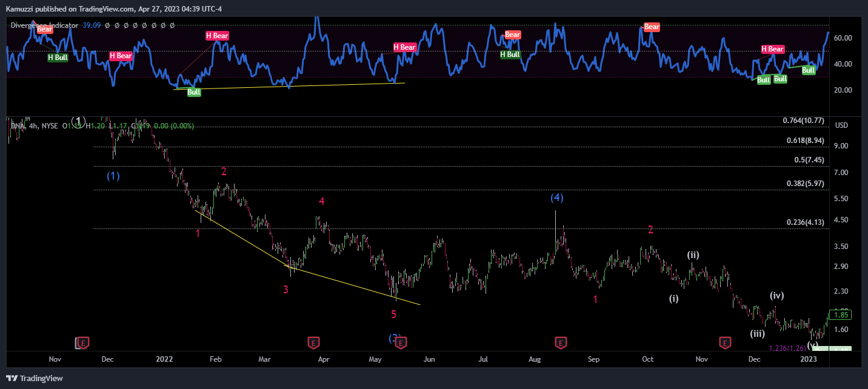
Task: Click the Mar label on time axis
Action: [265, 359]
